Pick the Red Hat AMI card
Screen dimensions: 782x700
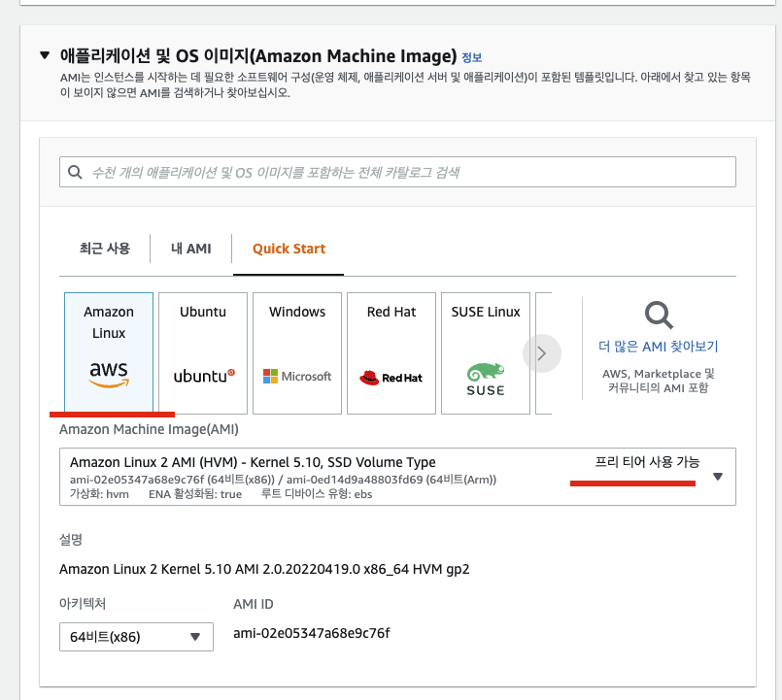tap(391, 353)
